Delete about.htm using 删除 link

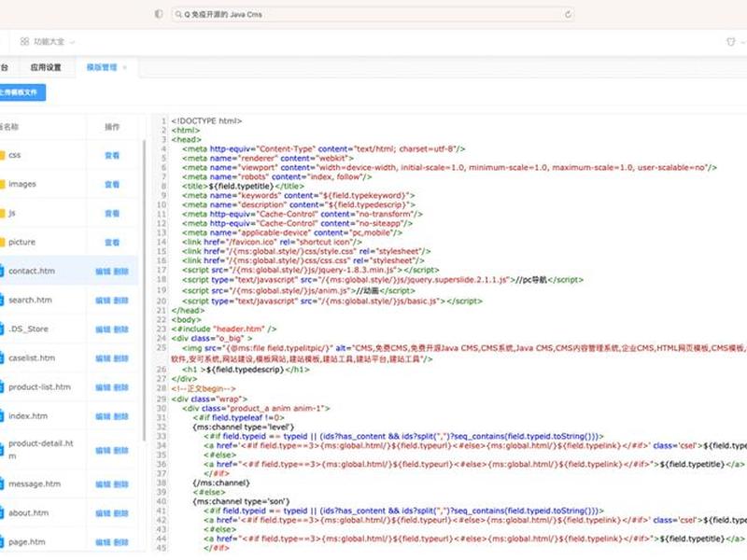pyautogui.click(x=121, y=513)
